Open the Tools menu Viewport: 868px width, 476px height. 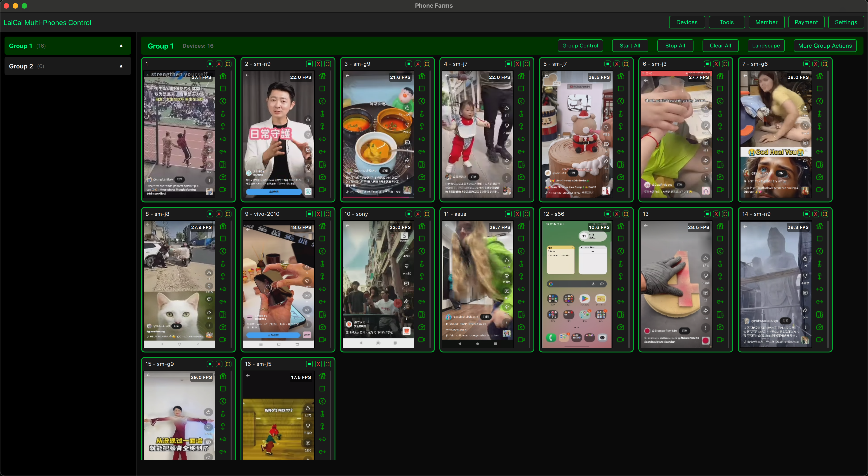point(726,22)
